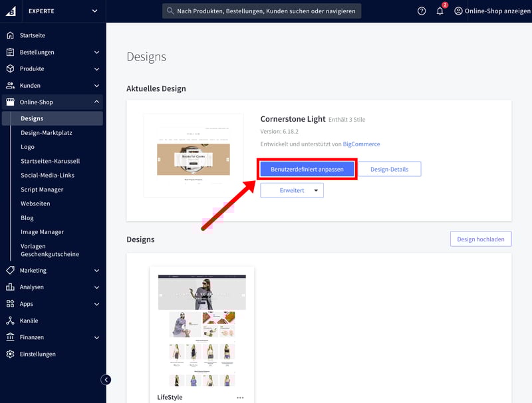Screen dimensions: 532x403
Task: Collapse sidebar with the arrow circle button
Action: coord(106,380)
